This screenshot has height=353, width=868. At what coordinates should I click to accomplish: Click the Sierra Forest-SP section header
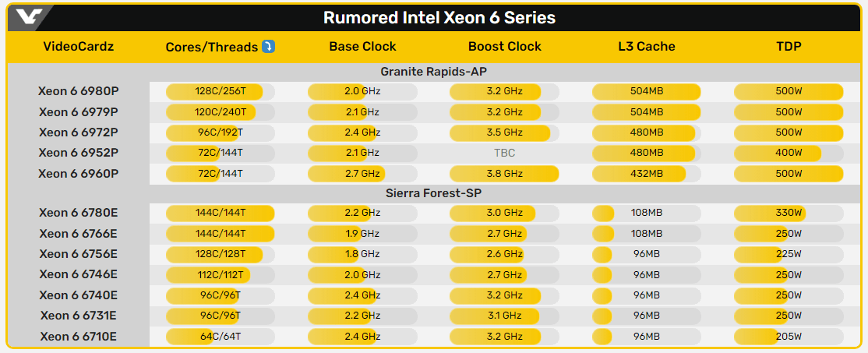(433, 193)
